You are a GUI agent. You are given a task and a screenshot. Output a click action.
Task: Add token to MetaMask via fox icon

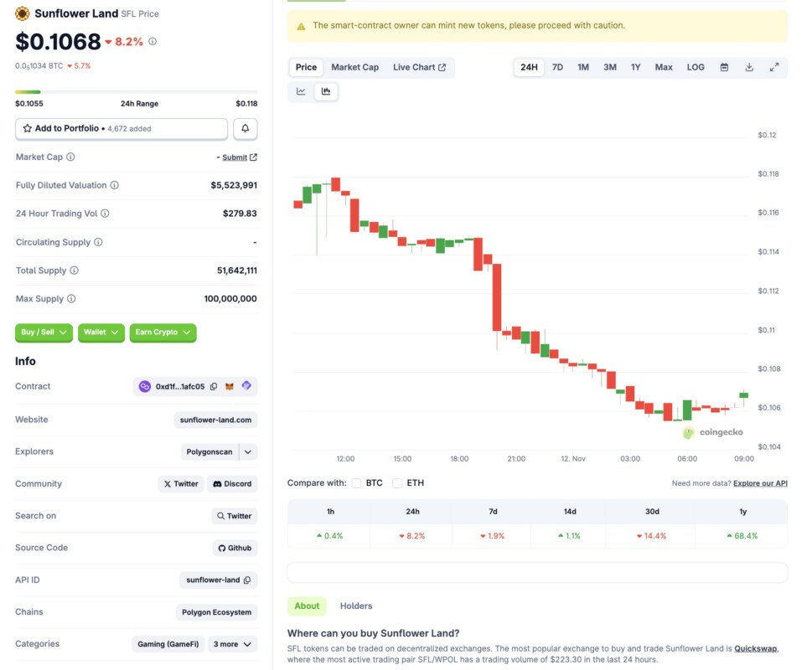231,386
